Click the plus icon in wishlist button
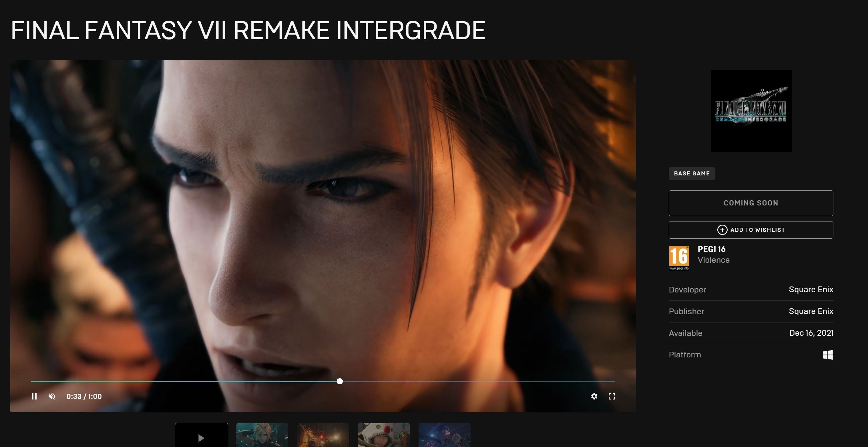868x447 pixels. [x=722, y=230]
